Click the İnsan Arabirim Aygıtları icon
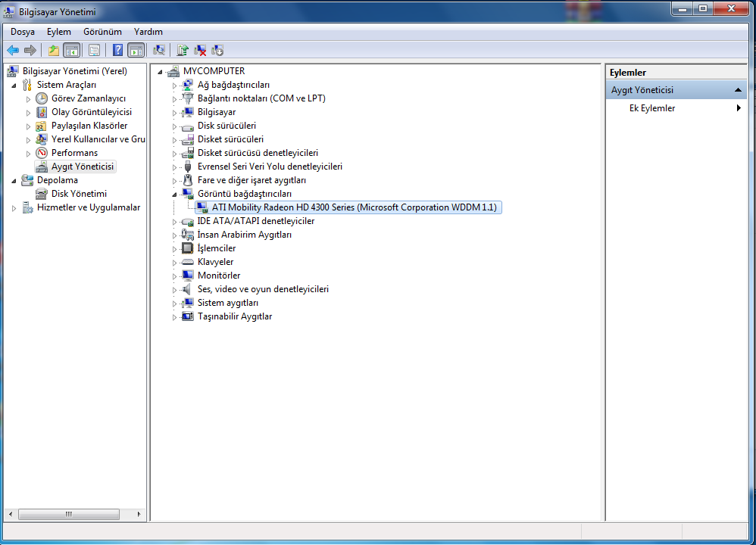Image resolution: width=756 pixels, height=545 pixels. click(188, 235)
